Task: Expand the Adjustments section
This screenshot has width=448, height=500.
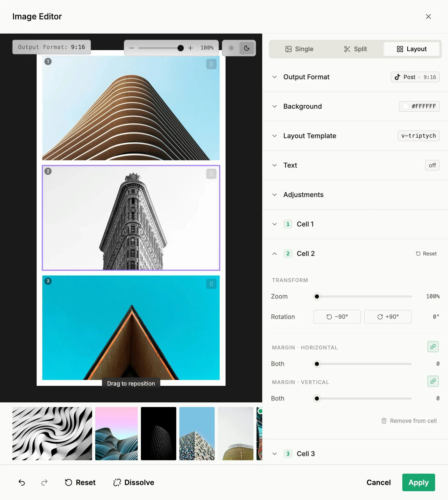Action: coord(275,195)
